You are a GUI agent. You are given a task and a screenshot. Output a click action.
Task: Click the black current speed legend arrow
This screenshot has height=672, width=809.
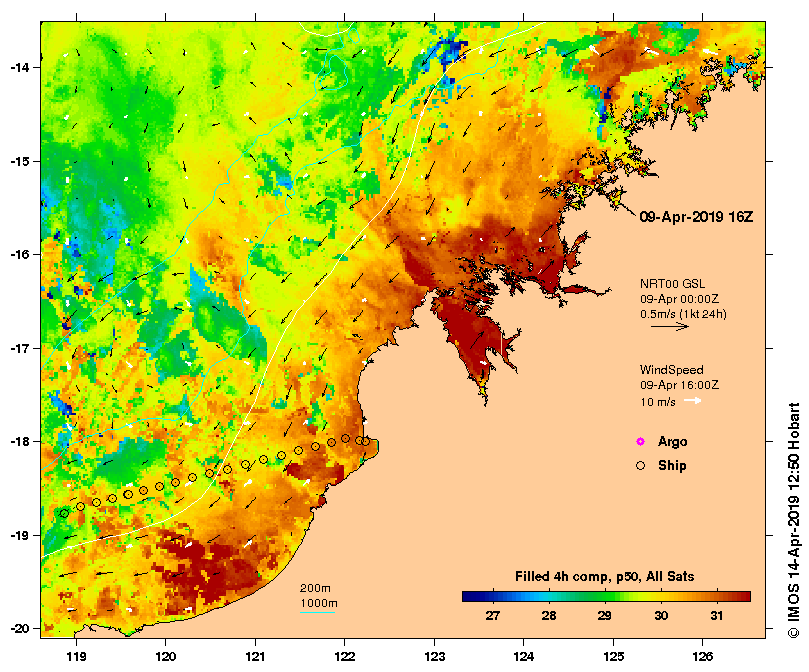pyautogui.click(x=670, y=326)
